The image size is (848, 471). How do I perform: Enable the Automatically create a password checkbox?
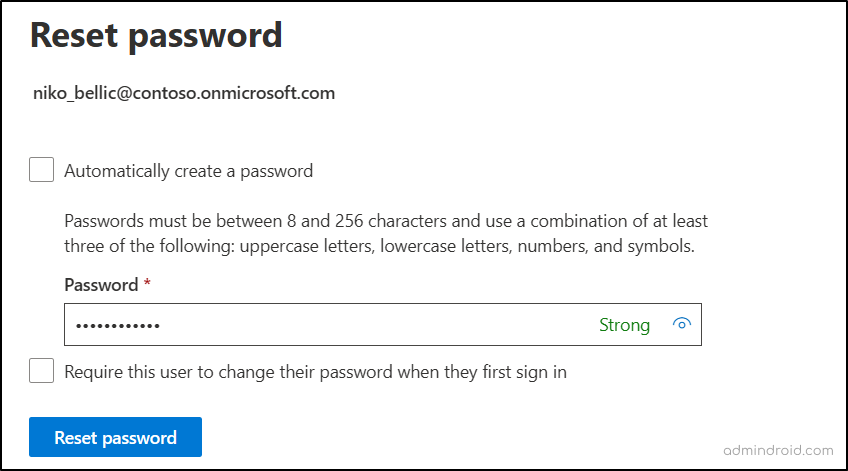[41, 170]
